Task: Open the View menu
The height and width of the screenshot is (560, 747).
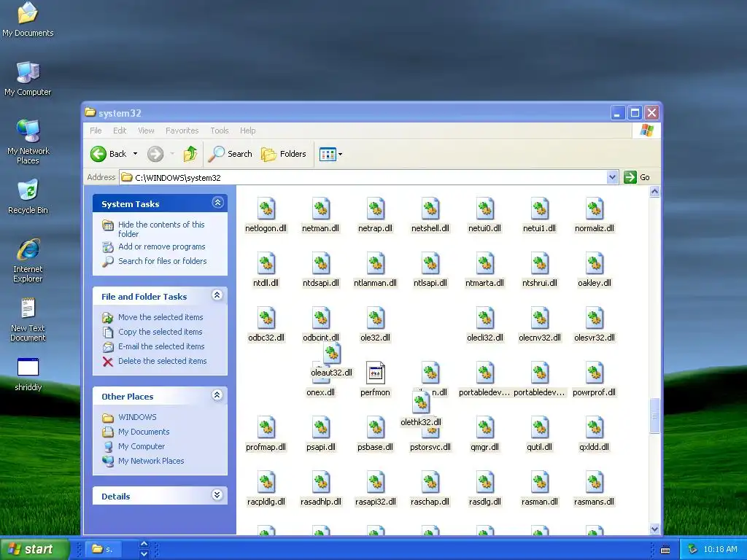Action: coord(146,131)
